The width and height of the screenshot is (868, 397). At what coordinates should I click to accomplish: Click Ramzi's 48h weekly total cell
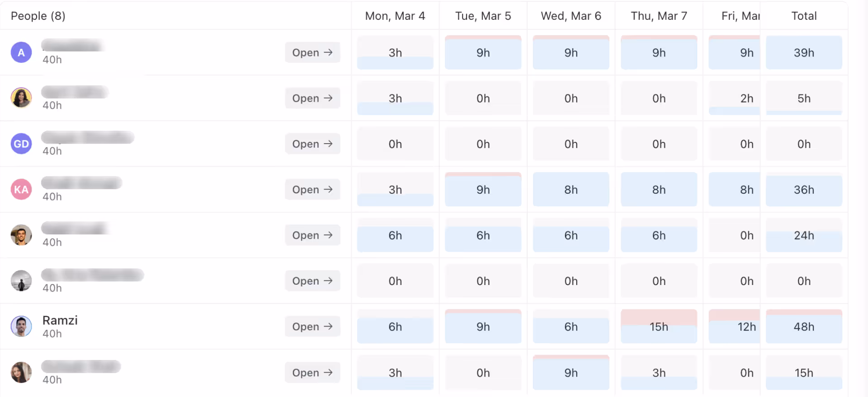click(804, 326)
